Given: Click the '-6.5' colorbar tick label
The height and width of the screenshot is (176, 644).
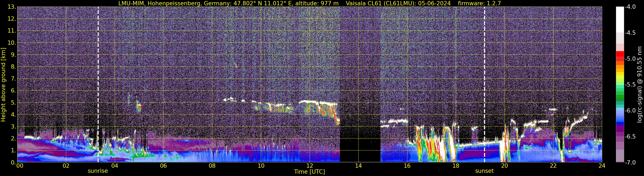Looking at the screenshot, I should (x=630, y=137).
